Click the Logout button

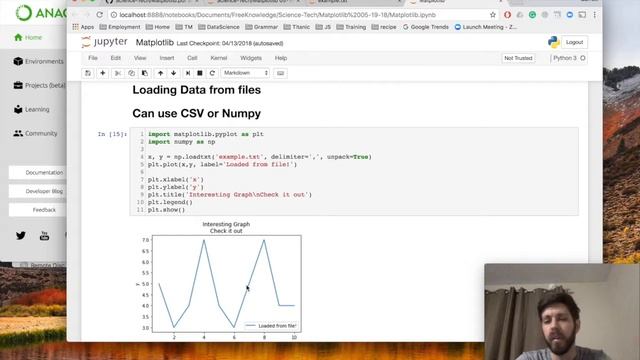pos(574,42)
